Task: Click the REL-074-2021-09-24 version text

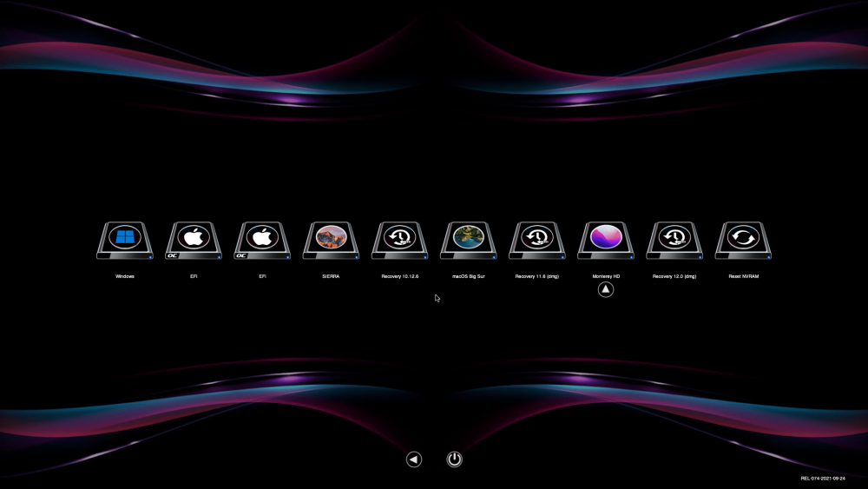Action: click(x=823, y=479)
